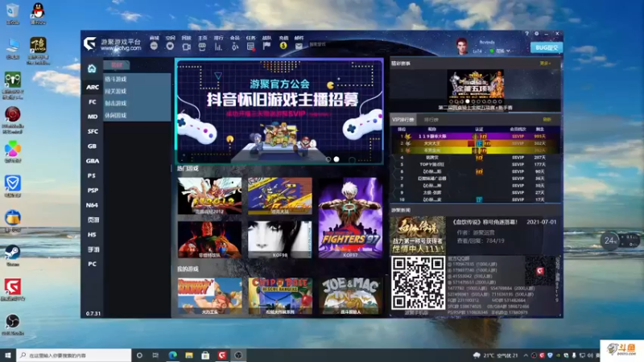Open Microsoft Edge from the taskbar
Image resolution: width=644 pixels, height=362 pixels.
click(172, 355)
